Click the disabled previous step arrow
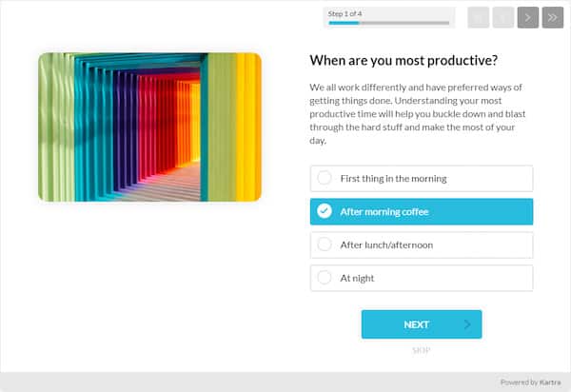The image size is (571, 392). pyautogui.click(x=503, y=17)
